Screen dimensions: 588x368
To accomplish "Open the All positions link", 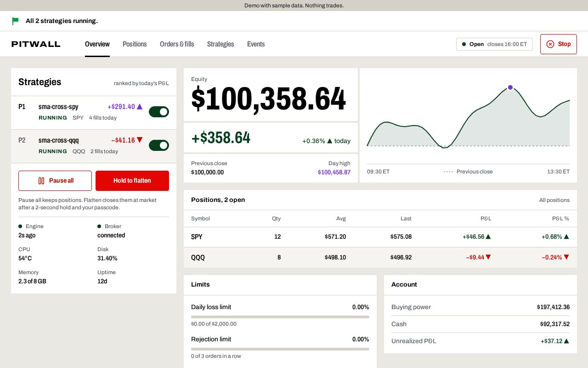I will 554,200.
